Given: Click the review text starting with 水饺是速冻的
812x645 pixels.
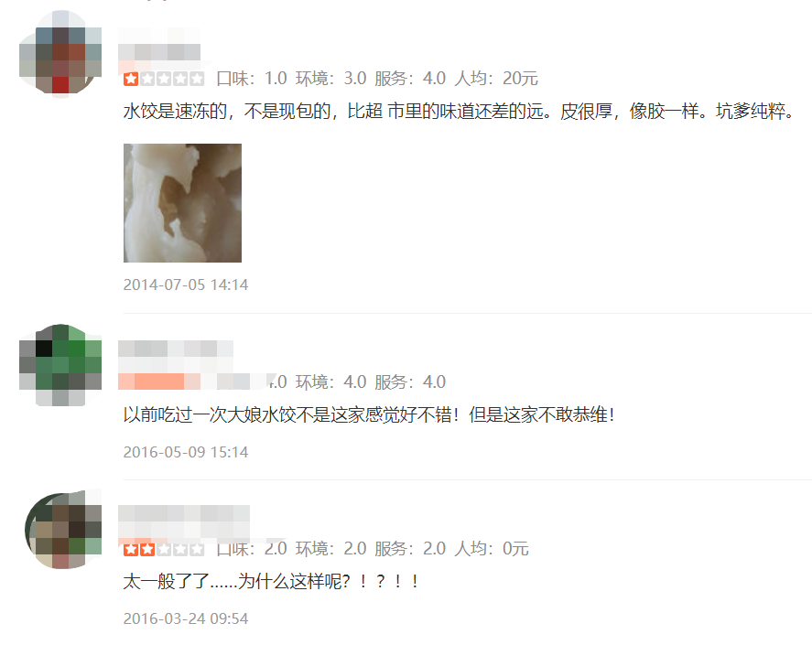Looking at the screenshot, I should (459, 112).
